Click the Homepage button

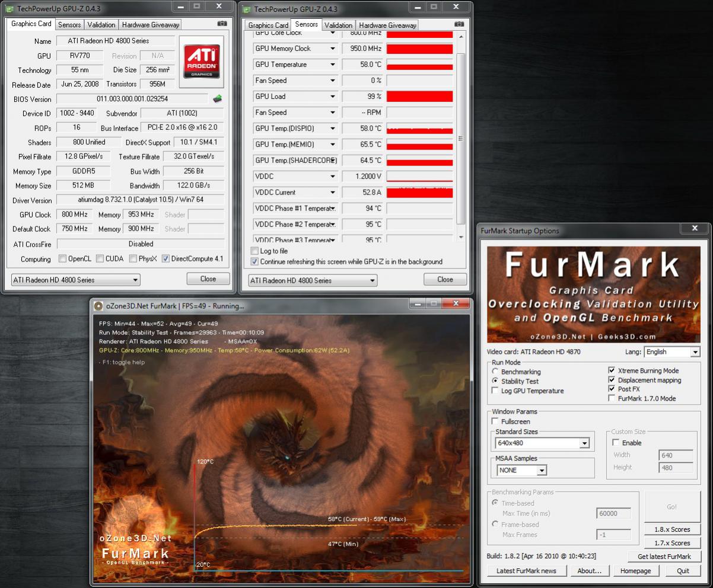636,571
